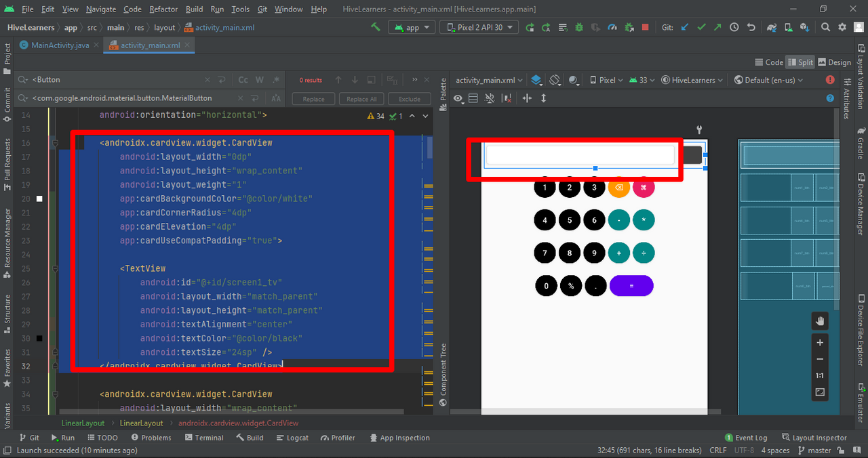This screenshot has height=458, width=868.
Task: Switch editor to Split view
Action: coord(800,62)
